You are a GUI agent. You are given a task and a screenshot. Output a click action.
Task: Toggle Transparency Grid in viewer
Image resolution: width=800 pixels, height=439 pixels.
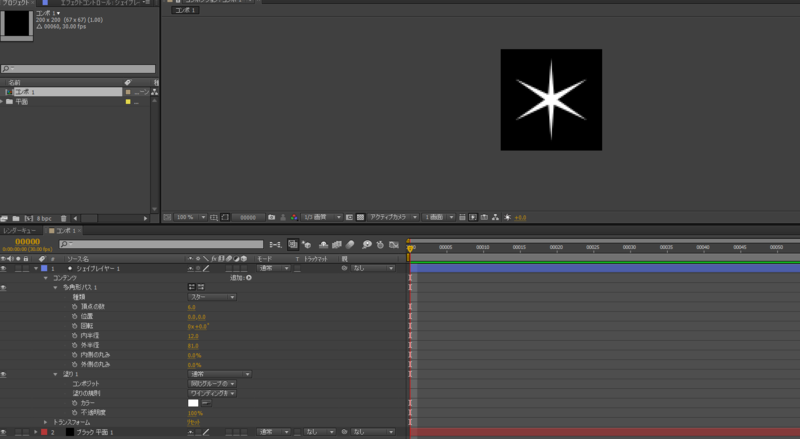360,217
